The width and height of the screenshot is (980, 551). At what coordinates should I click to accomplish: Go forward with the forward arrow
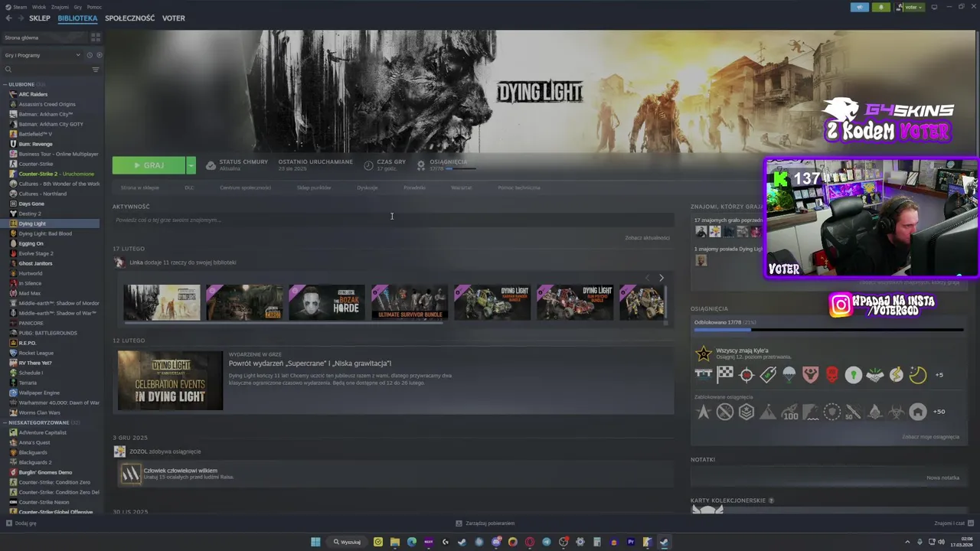(x=20, y=18)
